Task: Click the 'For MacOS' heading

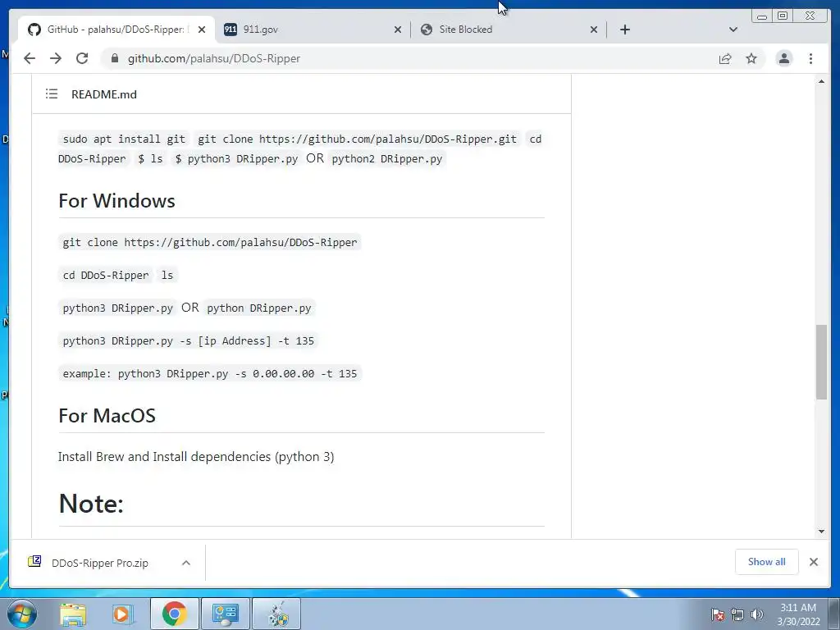Action: pyautogui.click(x=107, y=416)
